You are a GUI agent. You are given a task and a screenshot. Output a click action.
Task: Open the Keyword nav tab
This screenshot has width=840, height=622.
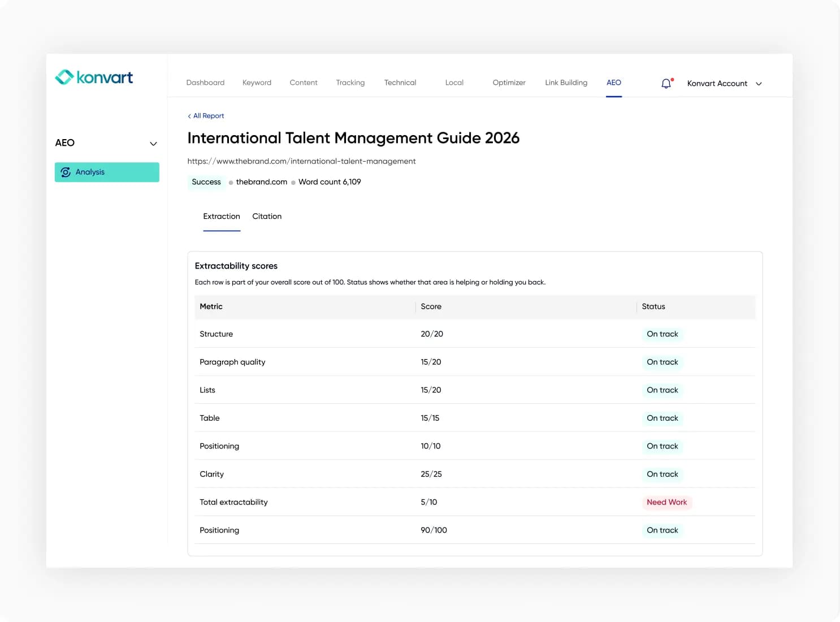tap(257, 83)
